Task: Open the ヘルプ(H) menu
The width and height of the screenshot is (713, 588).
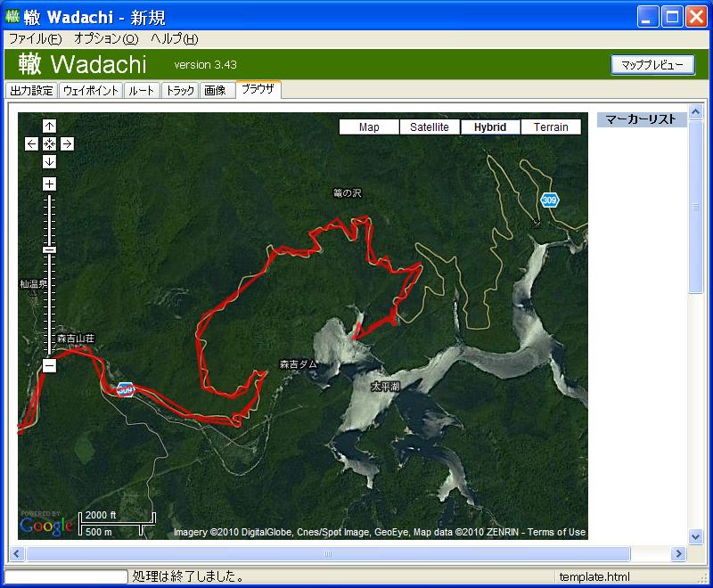Action: (174, 39)
